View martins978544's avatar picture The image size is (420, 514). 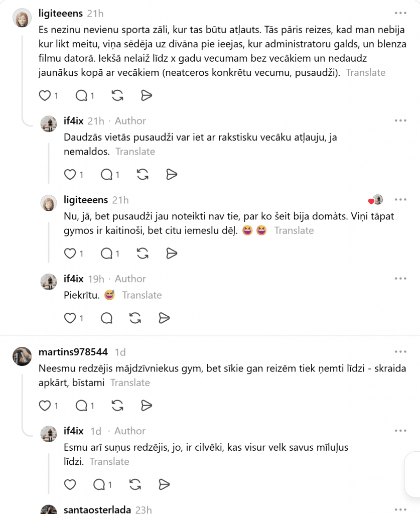click(22, 356)
